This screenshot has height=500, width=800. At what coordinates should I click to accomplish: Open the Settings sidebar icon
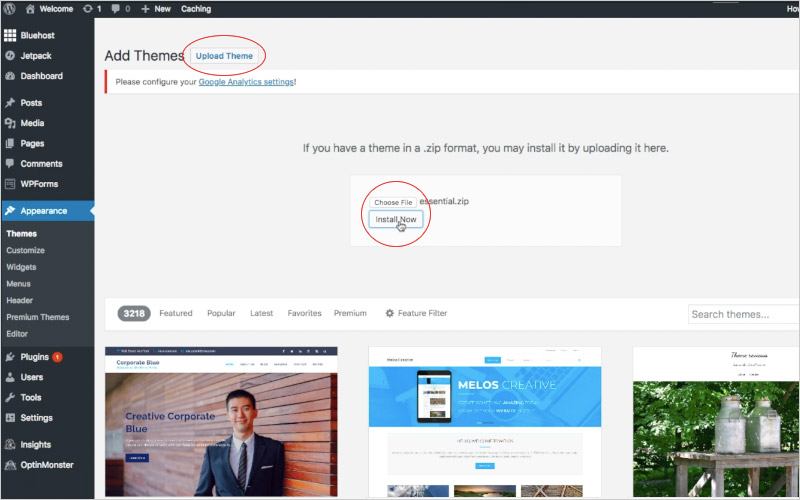(10, 418)
